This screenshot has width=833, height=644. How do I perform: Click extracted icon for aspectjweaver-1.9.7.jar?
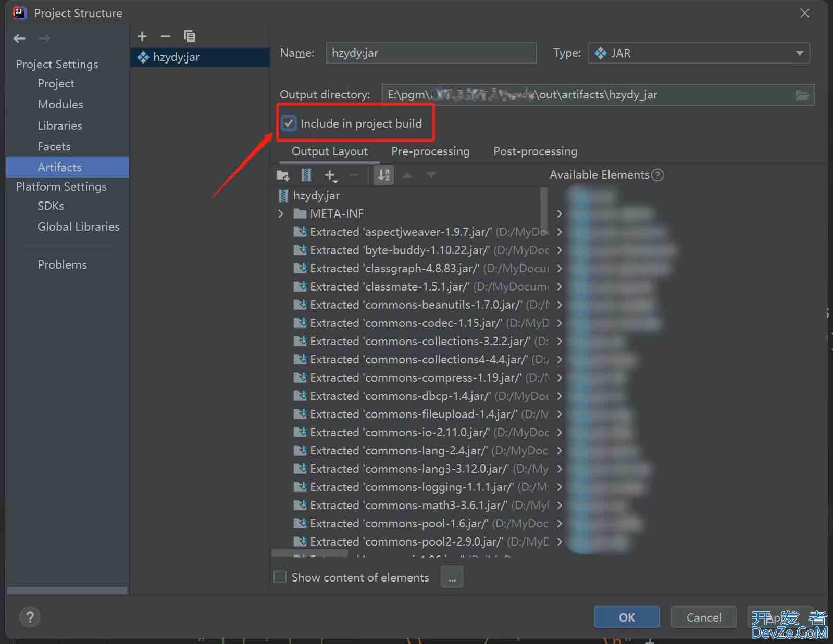[300, 232]
